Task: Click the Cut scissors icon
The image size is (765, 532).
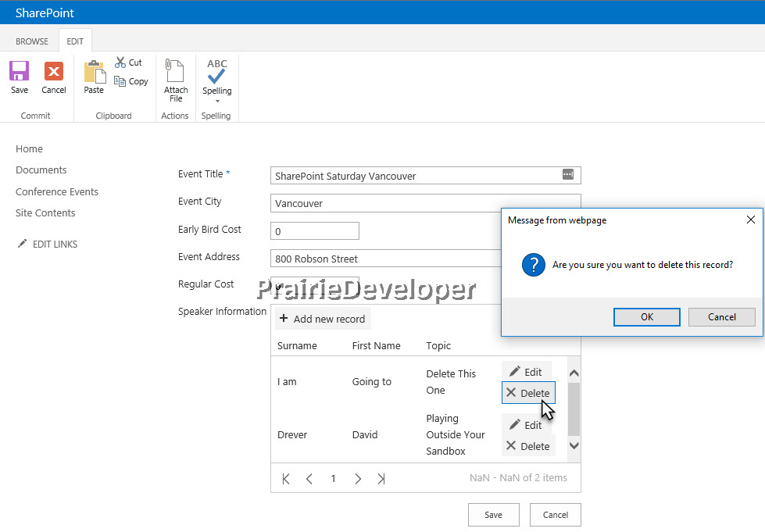Action: (120, 62)
